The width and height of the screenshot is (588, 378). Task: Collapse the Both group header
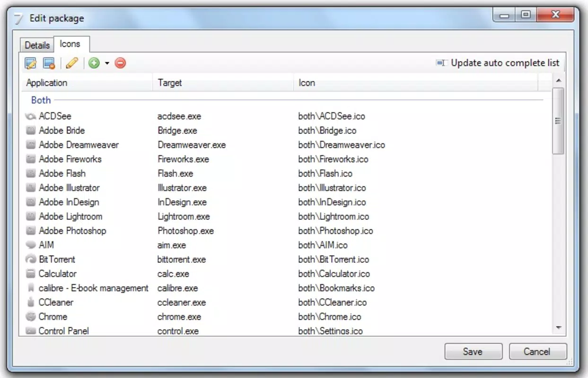[x=41, y=100]
